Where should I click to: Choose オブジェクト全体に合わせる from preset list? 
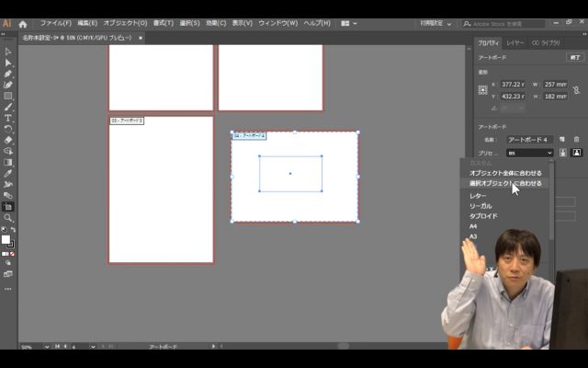pos(505,173)
